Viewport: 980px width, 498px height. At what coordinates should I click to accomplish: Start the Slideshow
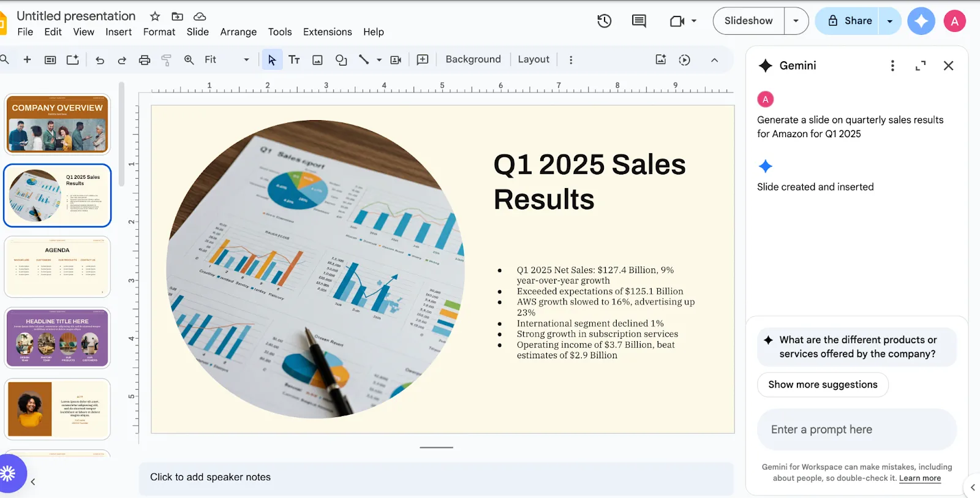click(748, 21)
